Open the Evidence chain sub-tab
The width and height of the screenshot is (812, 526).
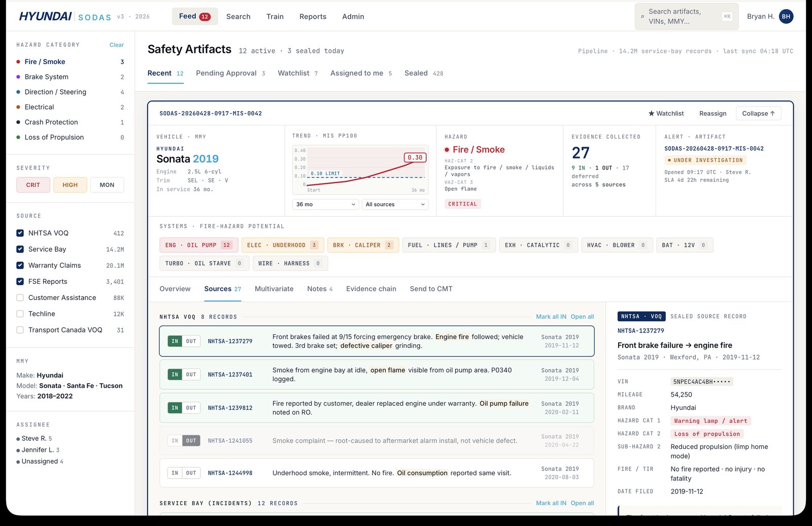(x=371, y=289)
